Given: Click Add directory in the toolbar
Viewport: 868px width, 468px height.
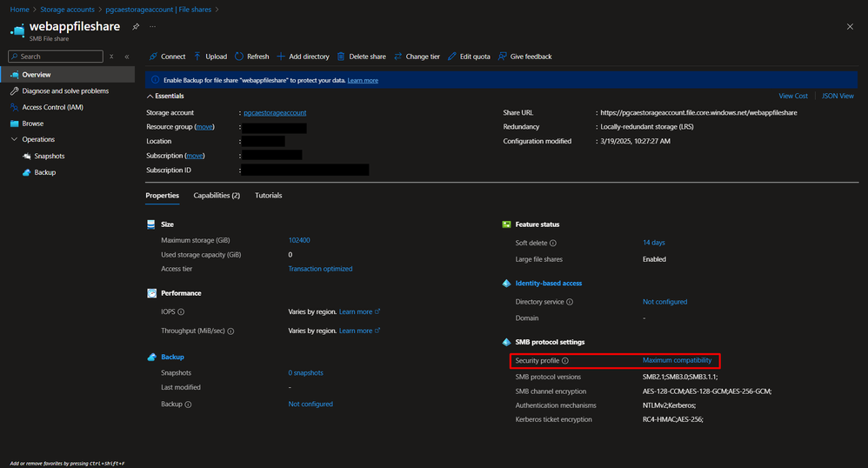Looking at the screenshot, I should (303, 57).
